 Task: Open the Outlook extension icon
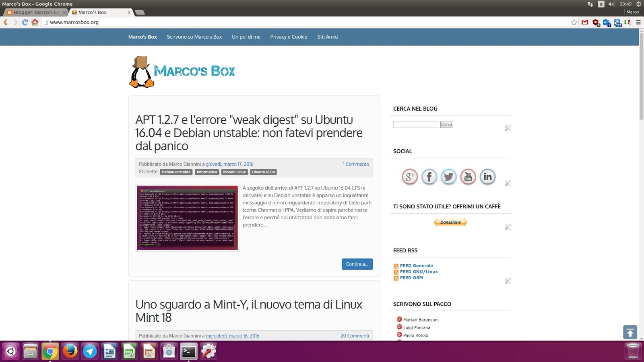pos(607,23)
